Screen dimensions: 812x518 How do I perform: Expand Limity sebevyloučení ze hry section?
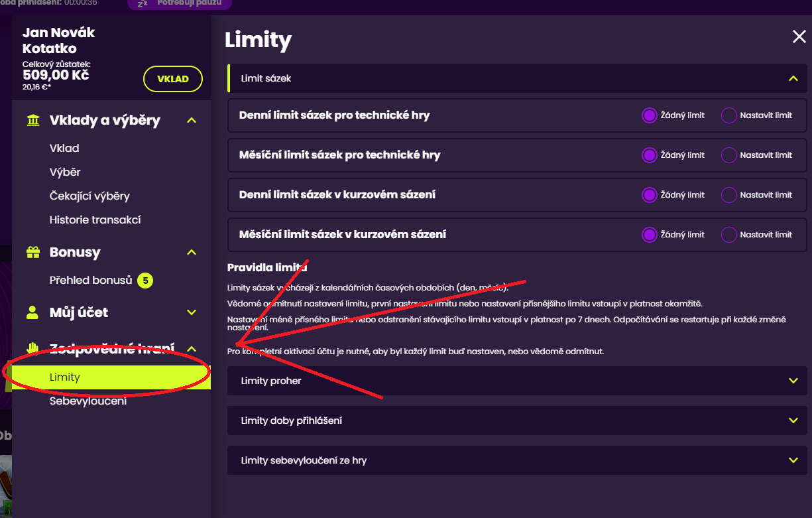point(793,460)
